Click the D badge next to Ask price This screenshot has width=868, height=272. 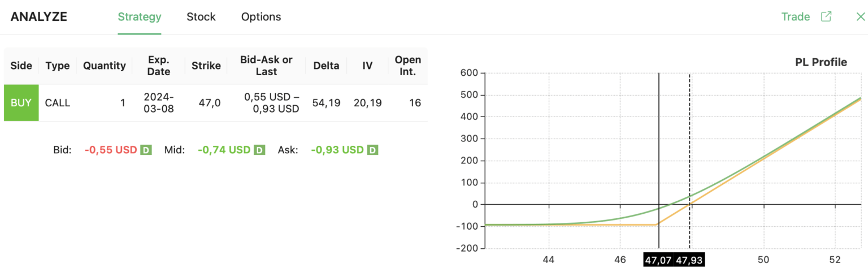372,150
